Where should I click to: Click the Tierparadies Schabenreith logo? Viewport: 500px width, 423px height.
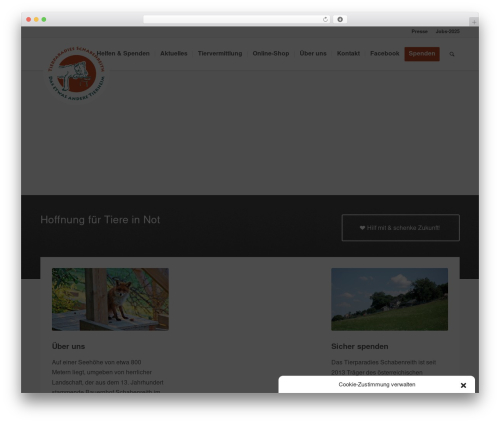click(x=76, y=73)
